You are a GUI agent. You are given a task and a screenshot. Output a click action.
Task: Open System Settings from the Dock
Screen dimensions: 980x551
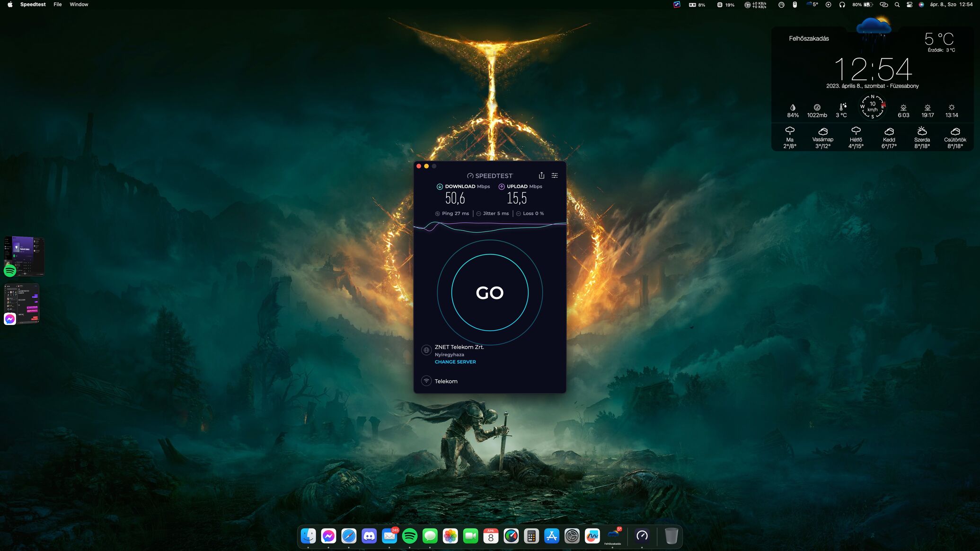click(572, 536)
